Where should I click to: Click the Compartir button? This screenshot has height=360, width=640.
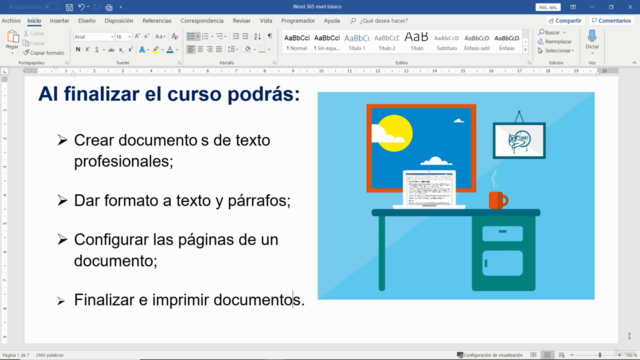click(565, 21)
